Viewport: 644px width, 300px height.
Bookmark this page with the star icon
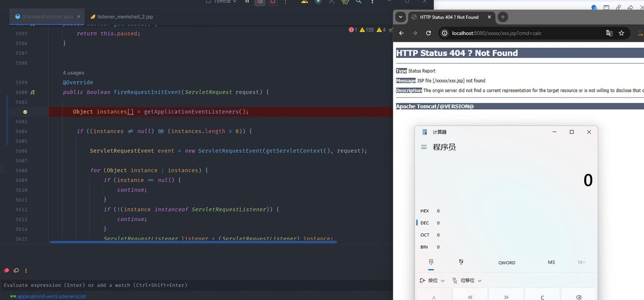[621, 33]
